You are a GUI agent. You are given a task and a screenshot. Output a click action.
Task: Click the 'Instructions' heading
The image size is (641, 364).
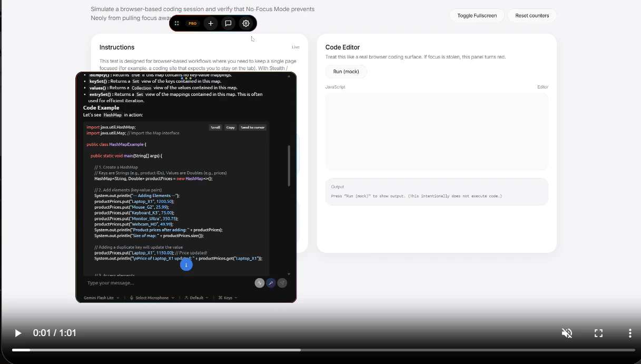click(x=117, y=47)
